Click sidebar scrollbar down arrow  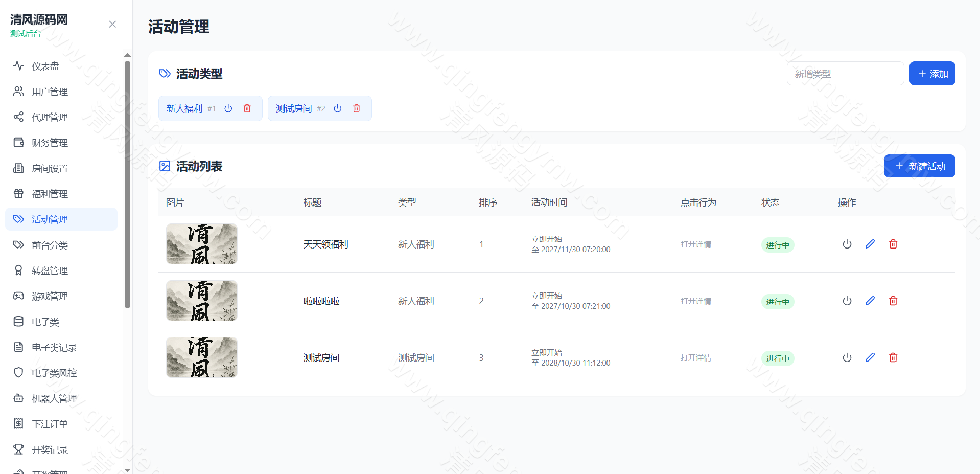pos(127,470)
